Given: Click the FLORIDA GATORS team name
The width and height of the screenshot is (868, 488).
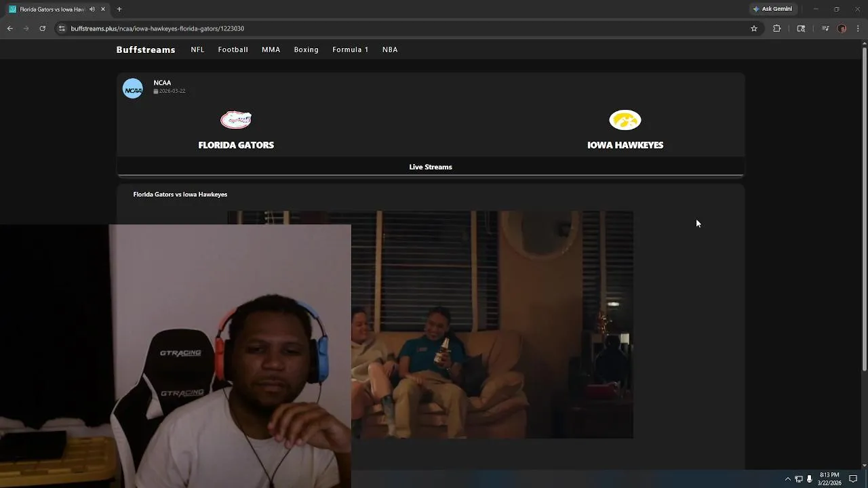Looking at the screenshot, I should 236,145.
